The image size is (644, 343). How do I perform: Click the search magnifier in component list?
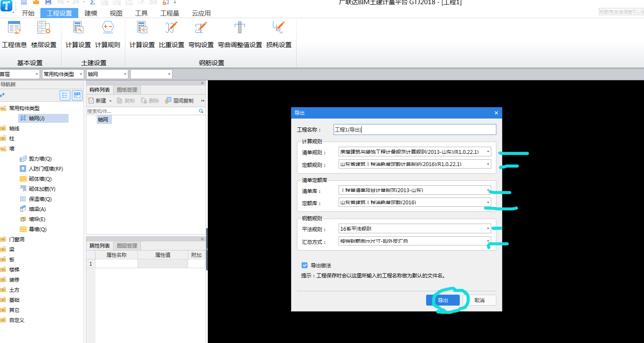point(201,111)
